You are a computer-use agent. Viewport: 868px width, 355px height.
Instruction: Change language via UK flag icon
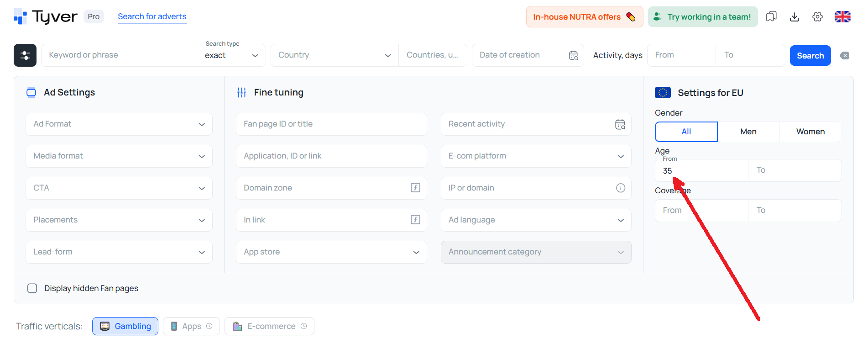coord(842,17)
